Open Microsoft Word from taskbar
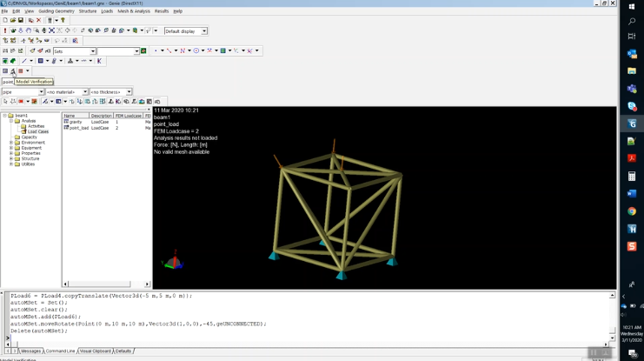 (632, 194)
